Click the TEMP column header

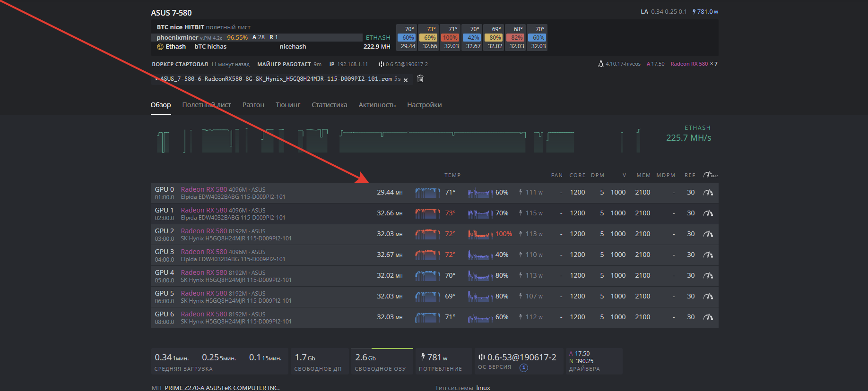pyautogui.click(x=452, y=175)
